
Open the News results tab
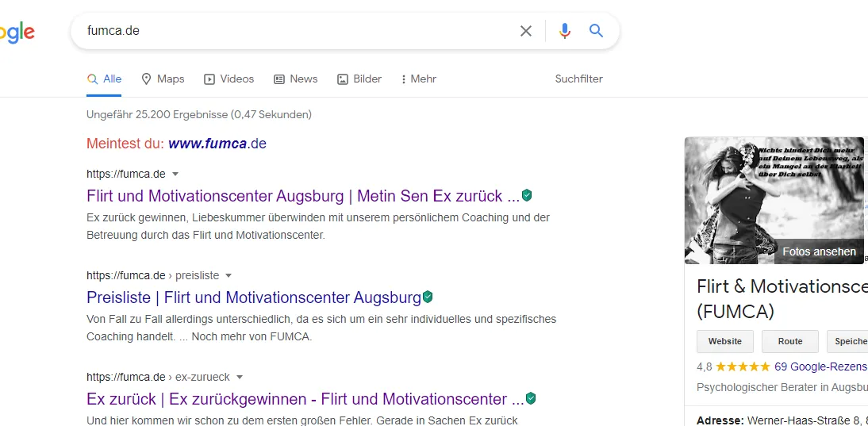(296, 79)
